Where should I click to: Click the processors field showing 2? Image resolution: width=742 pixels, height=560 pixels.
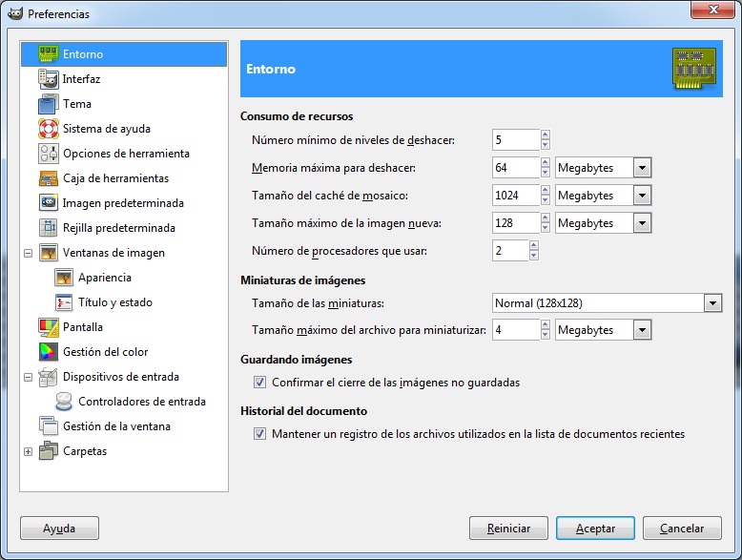point(510,250)
